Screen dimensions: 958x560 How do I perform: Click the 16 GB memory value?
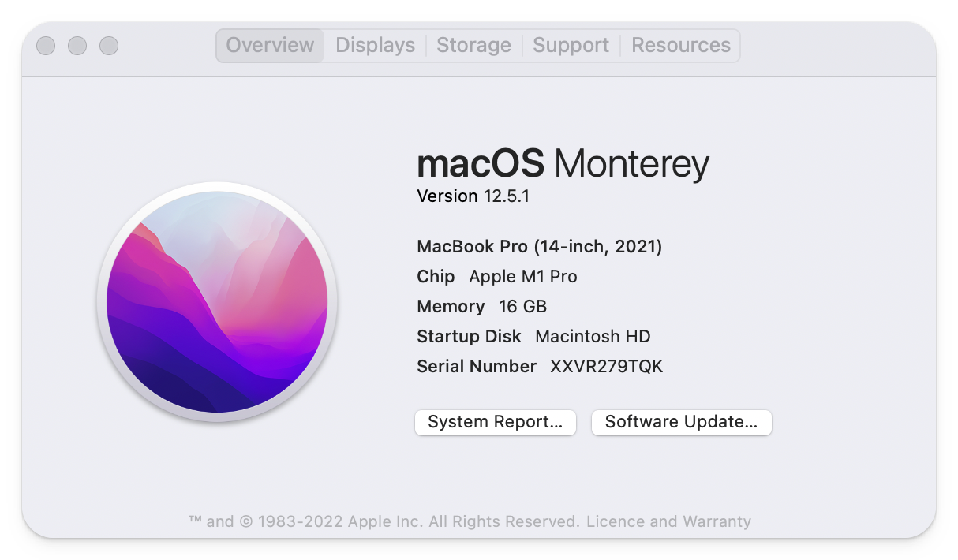(522, 306)
